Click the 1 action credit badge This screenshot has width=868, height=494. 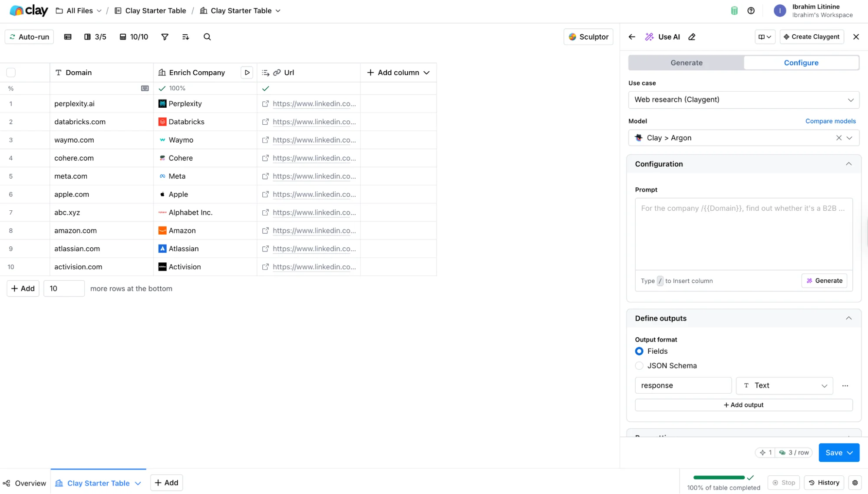[765, 453]
